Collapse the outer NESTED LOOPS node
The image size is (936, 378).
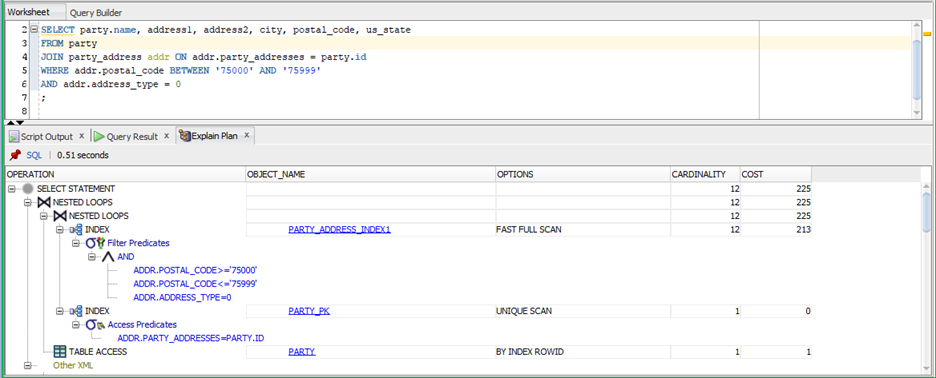(27, 202)
